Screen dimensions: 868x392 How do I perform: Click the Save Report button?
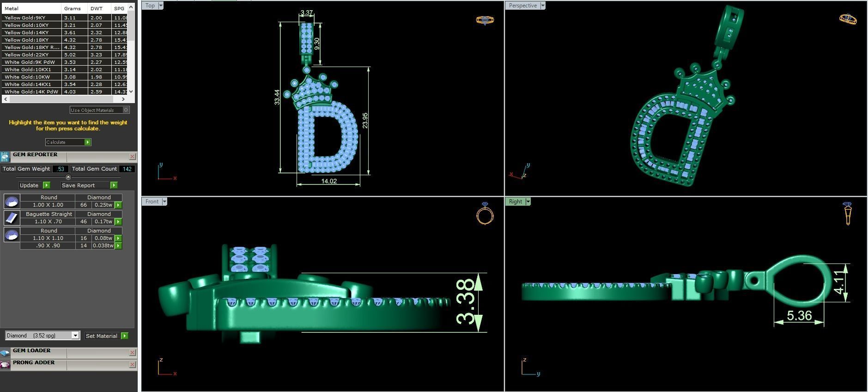tap(85, 185)
